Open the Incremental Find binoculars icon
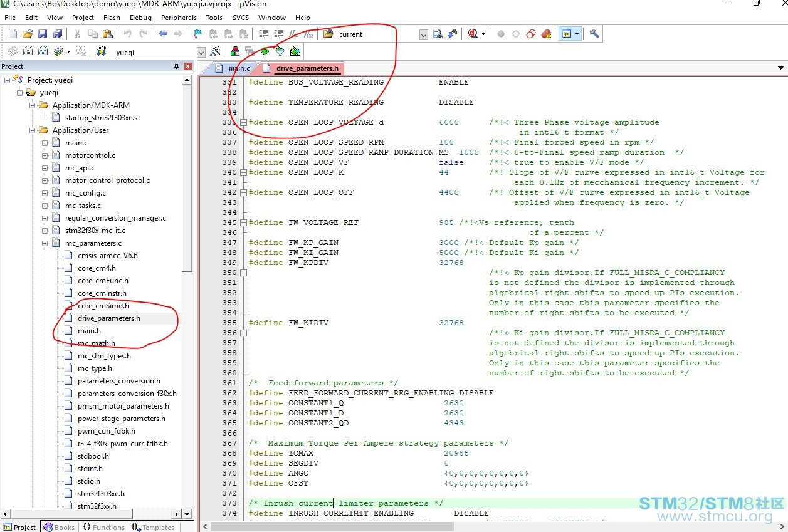This screenshot has height=532, width=788. [453, 34]
